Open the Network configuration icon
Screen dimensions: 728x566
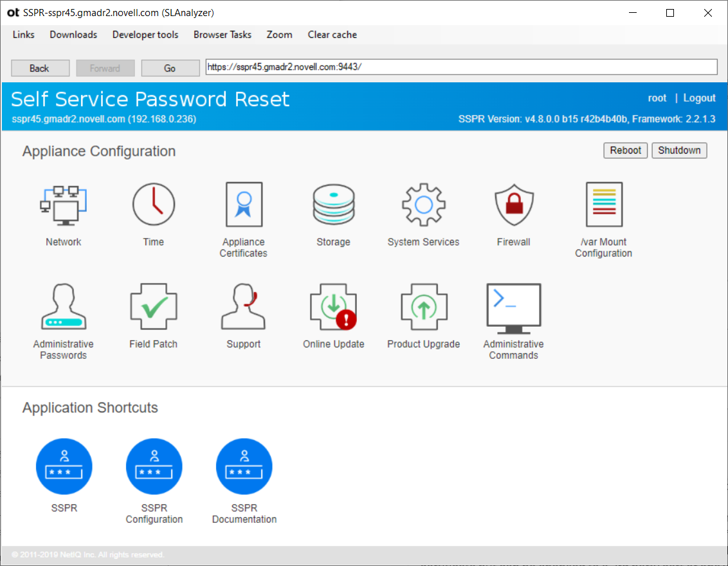tap(63, 205)
